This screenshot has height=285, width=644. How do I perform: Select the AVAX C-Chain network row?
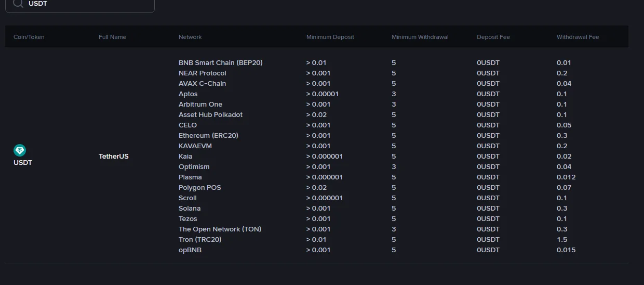click(203, 83)
